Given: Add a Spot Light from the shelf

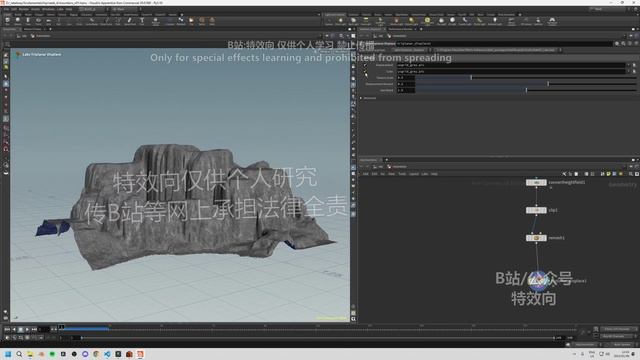Looking at the screenshot, I should (x=353, y=21).
